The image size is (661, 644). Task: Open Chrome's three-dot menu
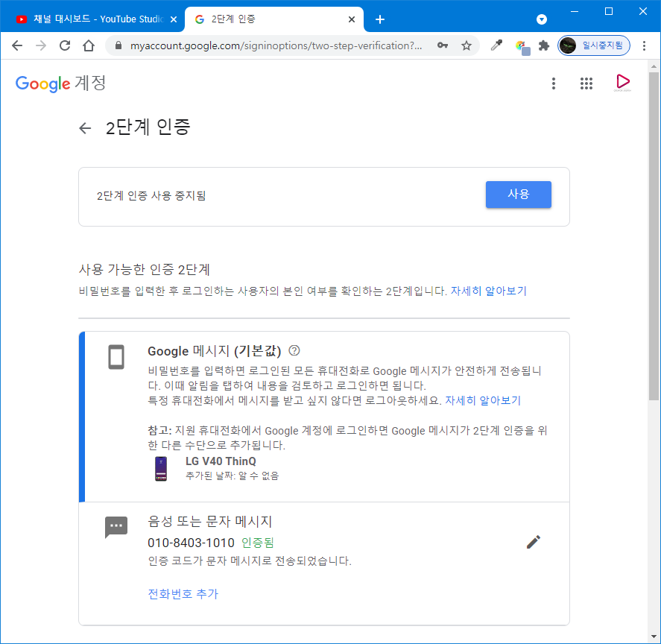[x=644, y=45]
